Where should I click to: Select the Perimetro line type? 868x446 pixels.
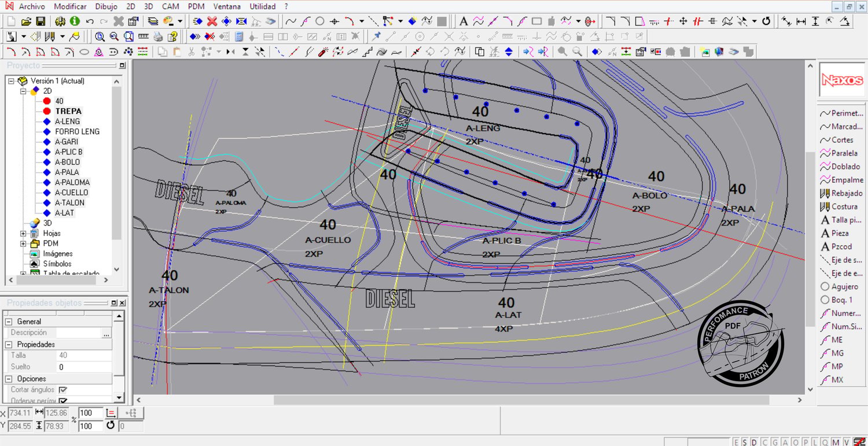[842, 113]
